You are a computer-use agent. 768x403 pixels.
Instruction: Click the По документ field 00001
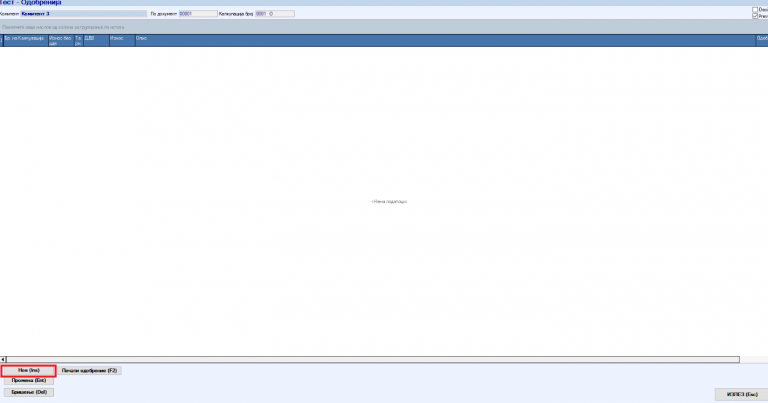[198, 14]
